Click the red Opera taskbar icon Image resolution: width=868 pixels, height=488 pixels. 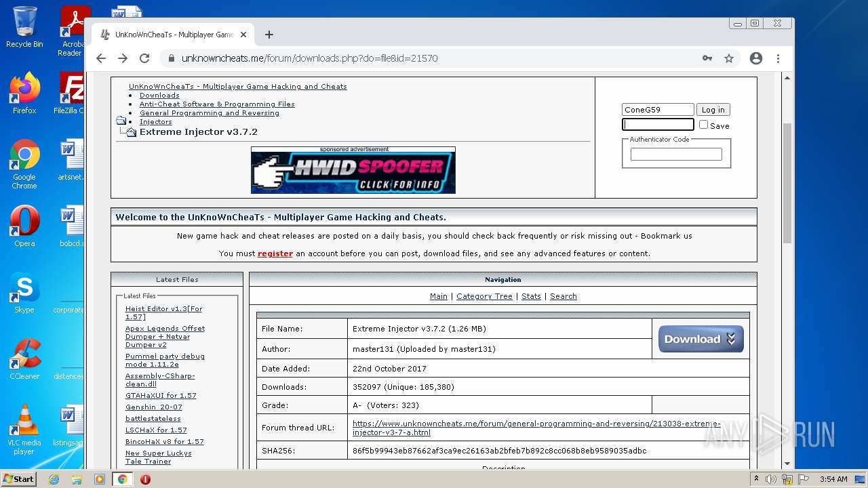coord(145,479)
